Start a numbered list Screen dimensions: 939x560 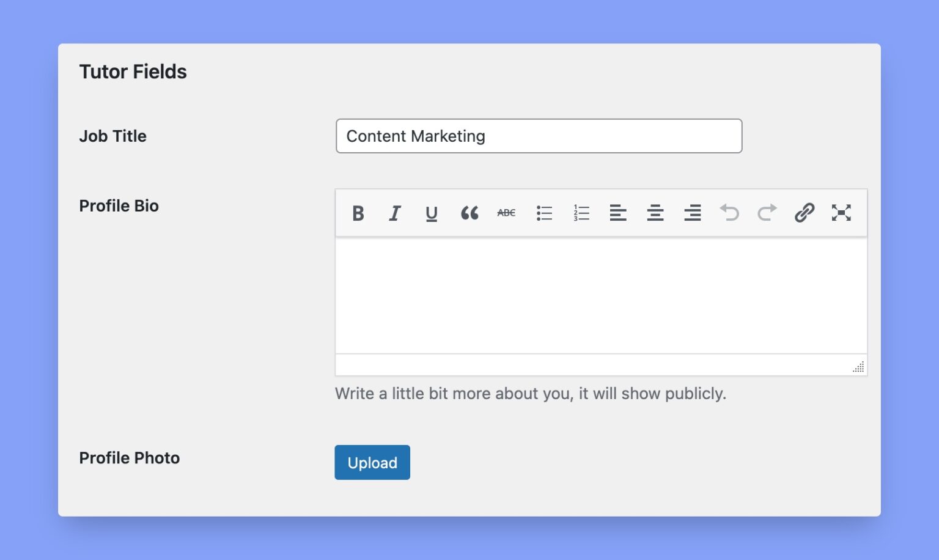click(581, 213)
